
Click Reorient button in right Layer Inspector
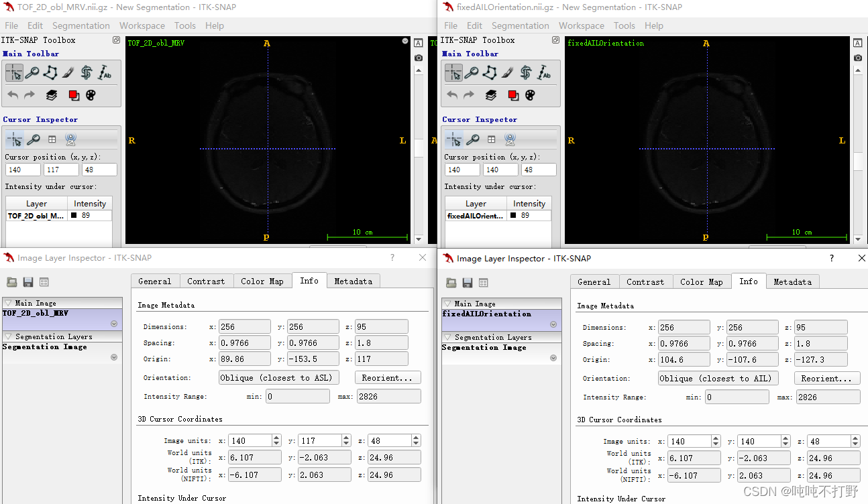(x=827, y=378)
